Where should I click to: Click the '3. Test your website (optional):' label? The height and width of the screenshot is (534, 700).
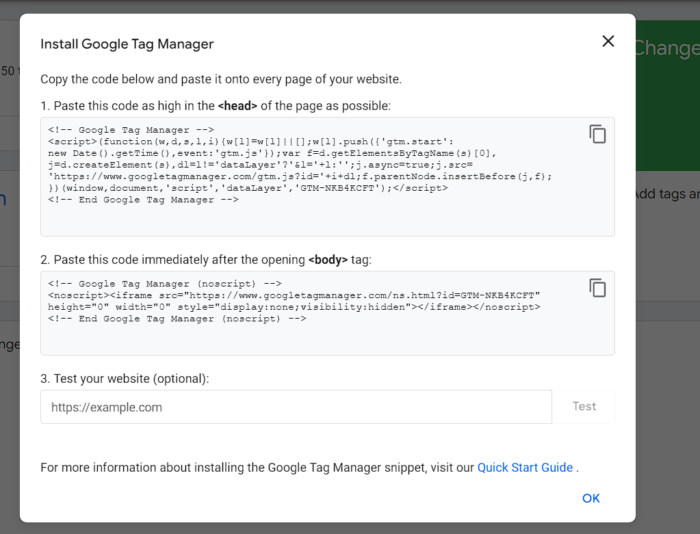click(x=125, y=379)
